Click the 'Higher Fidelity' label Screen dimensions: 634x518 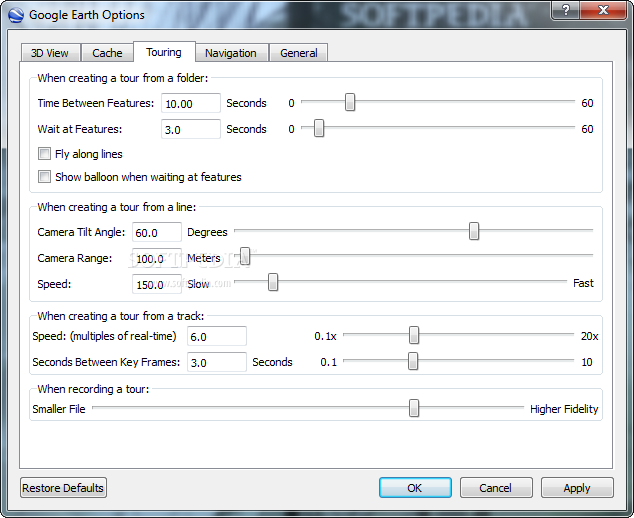pyautogui.click(x=564, y=409)
